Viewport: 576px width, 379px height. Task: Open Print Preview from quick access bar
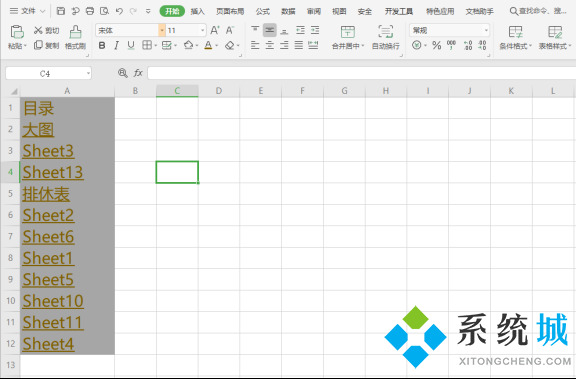(x=104, y=11)
